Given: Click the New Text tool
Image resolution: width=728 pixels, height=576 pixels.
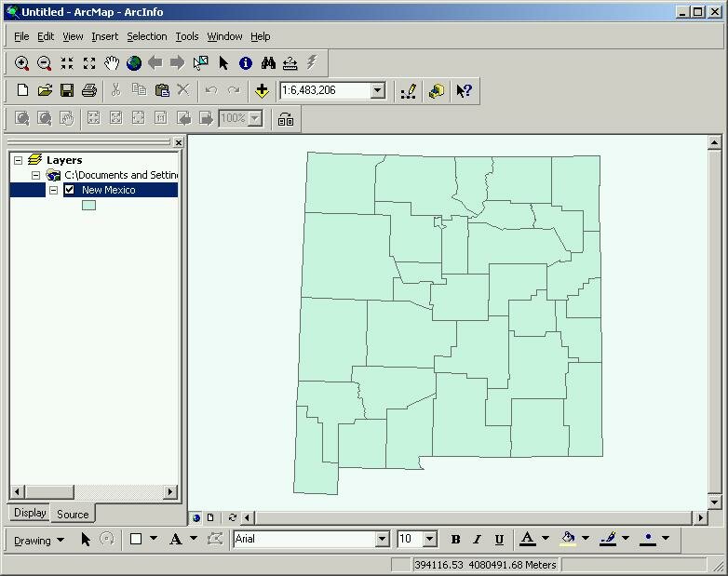Looking at the screenshot, I should tap(176, 539).
